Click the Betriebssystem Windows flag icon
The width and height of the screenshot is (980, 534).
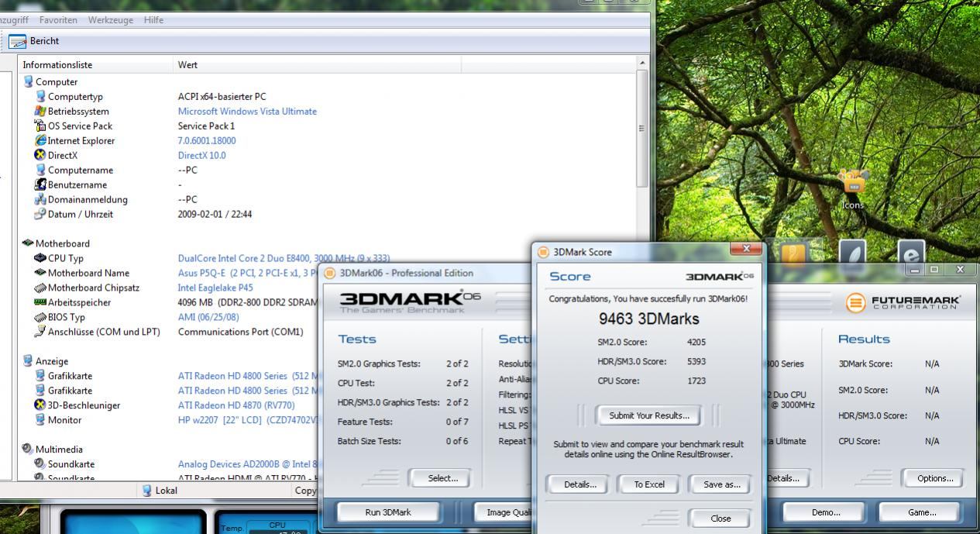(x=41, y=111)
